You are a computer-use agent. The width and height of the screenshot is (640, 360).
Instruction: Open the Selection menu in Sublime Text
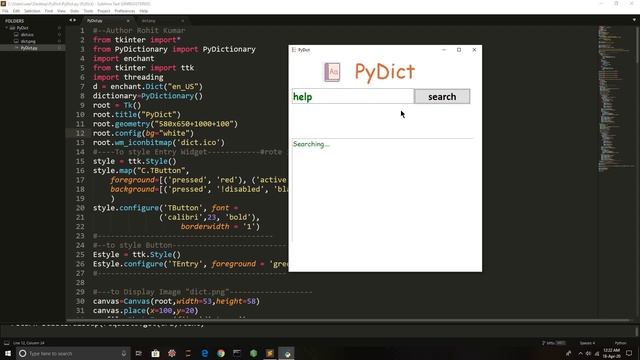coord(32,11)
